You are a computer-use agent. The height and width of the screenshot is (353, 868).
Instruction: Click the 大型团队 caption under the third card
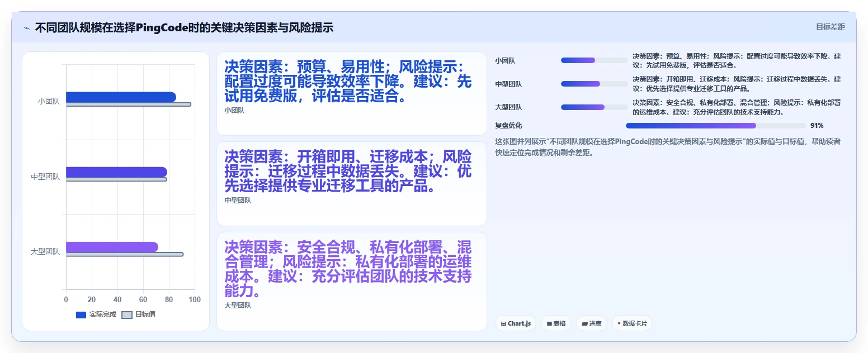click(238, 306)
